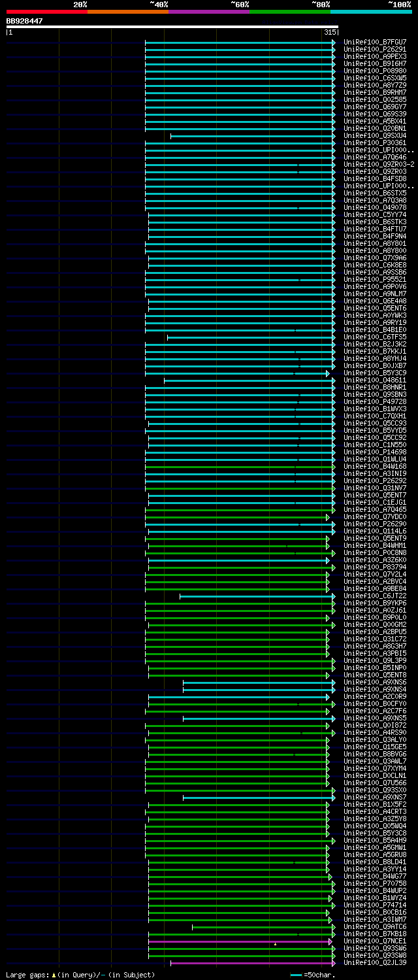The image size is (418, 980).
Task: Select the UniRef100_A9XNS7 label
Action: tap(375, 797)
